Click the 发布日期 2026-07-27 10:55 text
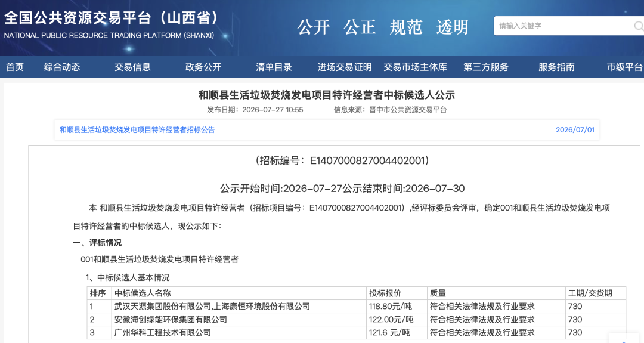Image resolution: width=644 pixels, height=343 pixels. (x=255, y=110)
